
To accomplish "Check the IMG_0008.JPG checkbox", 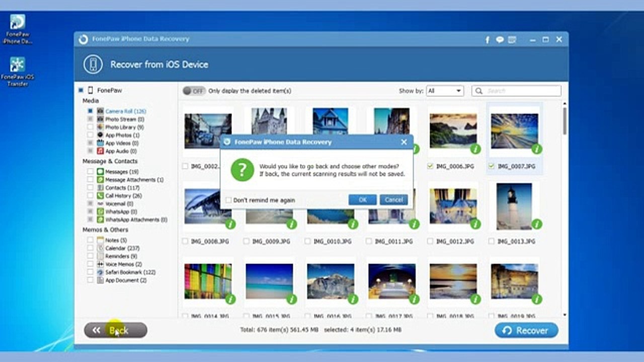I will 186,241.
